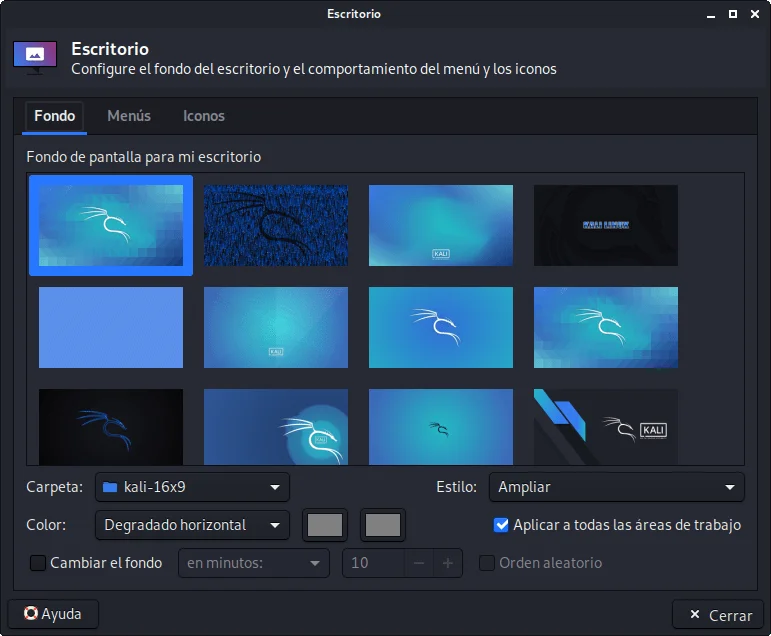Pick the wallpaper with dragon in glowing circle

[276, 427]
